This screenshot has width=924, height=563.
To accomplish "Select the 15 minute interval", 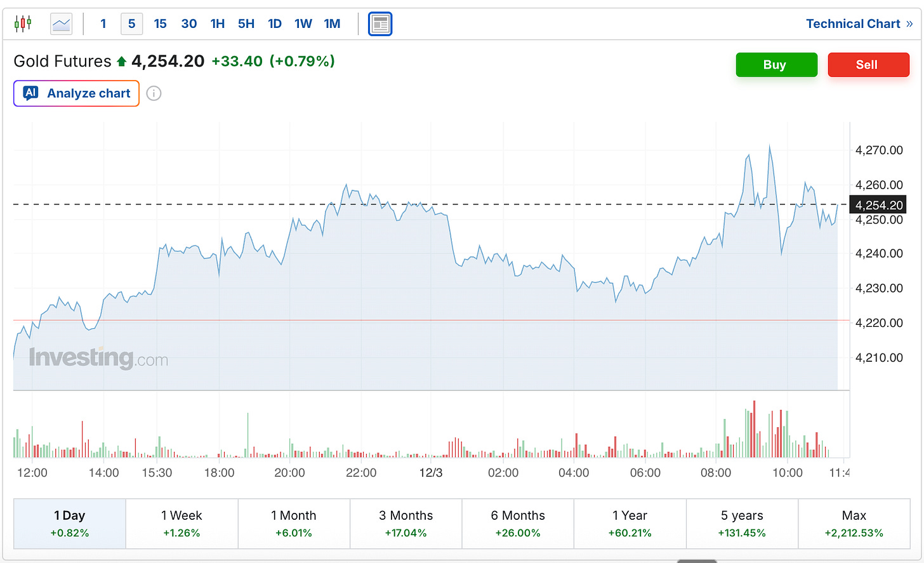I will click(160, 24).
